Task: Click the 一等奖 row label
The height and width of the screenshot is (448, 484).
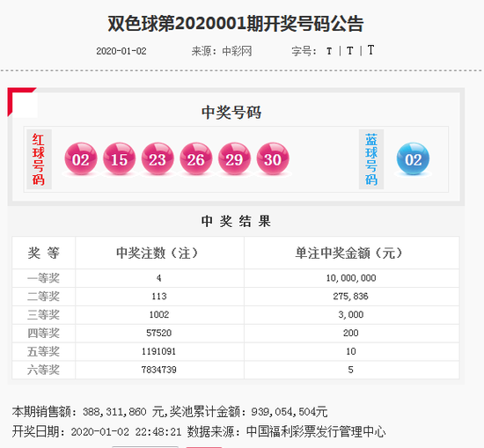Action: 43,278
